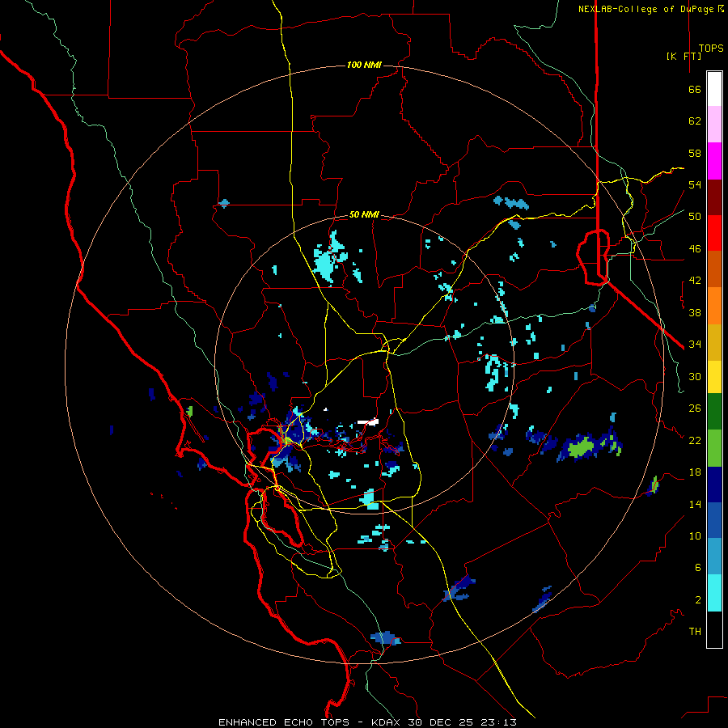
Task: Click the 50 NMI range ring label
Action: [x=364, y=214]
